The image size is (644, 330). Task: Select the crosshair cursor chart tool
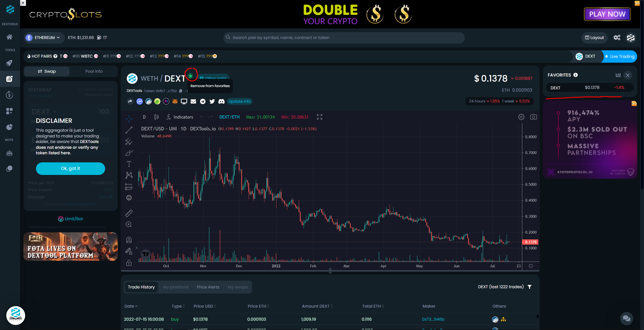click(129, 119)
